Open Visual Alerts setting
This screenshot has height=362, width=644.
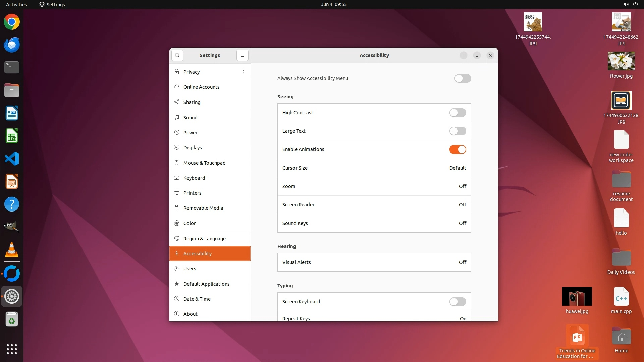point(374,262)
